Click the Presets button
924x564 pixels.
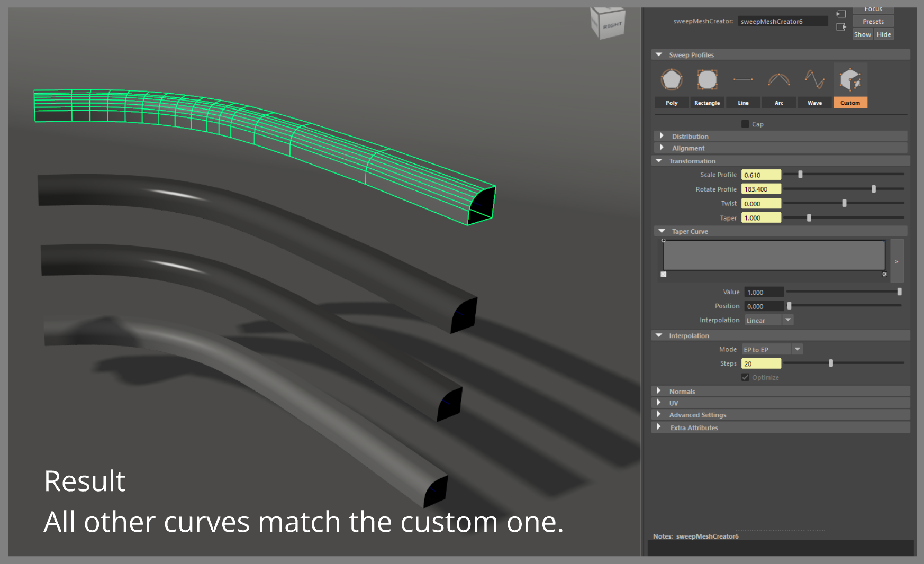[873, 22]
